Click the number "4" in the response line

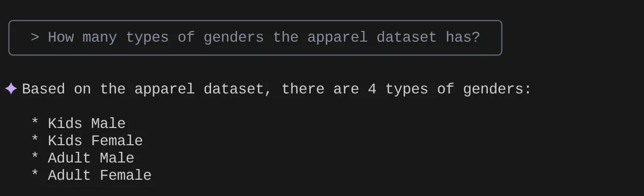pyautogui.click(x=372, y=89)
